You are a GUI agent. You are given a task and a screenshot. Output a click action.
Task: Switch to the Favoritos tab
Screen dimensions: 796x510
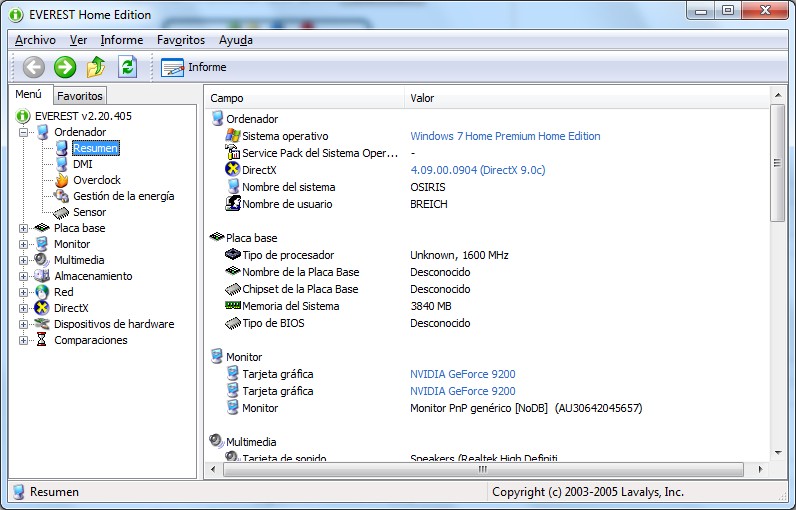coord(80,96)
